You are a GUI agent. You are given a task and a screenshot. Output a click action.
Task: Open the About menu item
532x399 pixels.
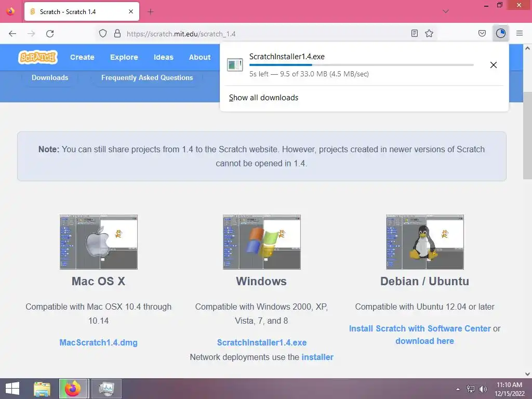(x=200, y=57)
